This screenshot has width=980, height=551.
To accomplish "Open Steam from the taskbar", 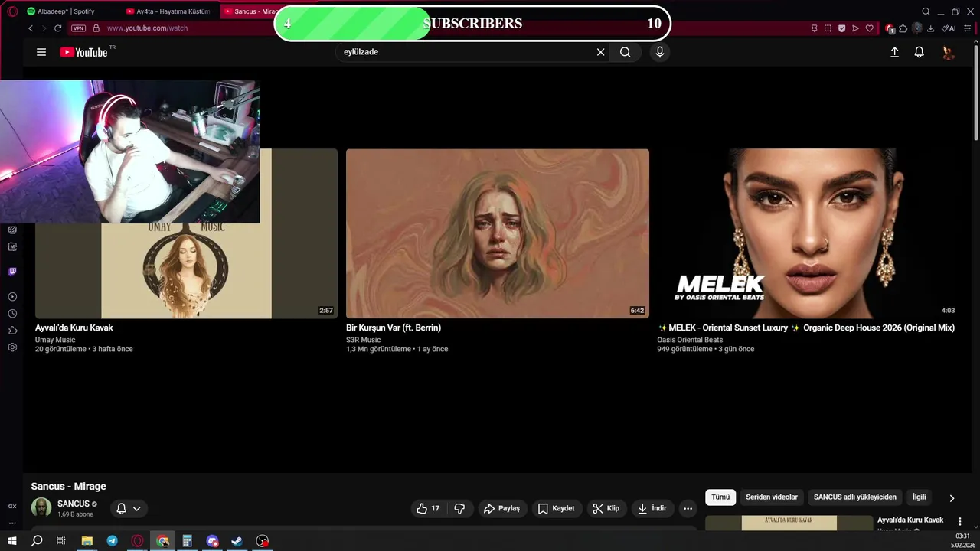I will (x=237, y=541).
